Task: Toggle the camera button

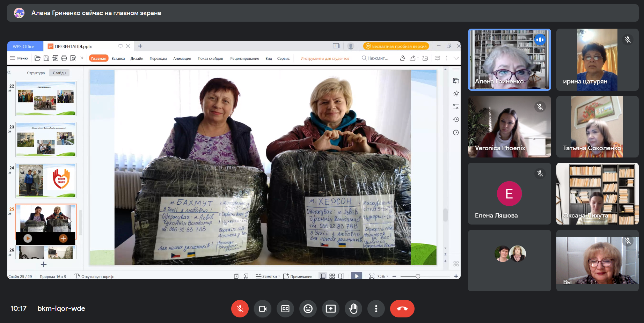Action: pos(263,309)
